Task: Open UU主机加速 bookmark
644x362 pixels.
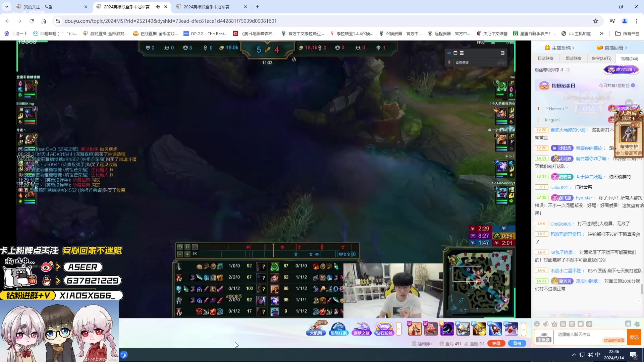Action: click(576, 34)
